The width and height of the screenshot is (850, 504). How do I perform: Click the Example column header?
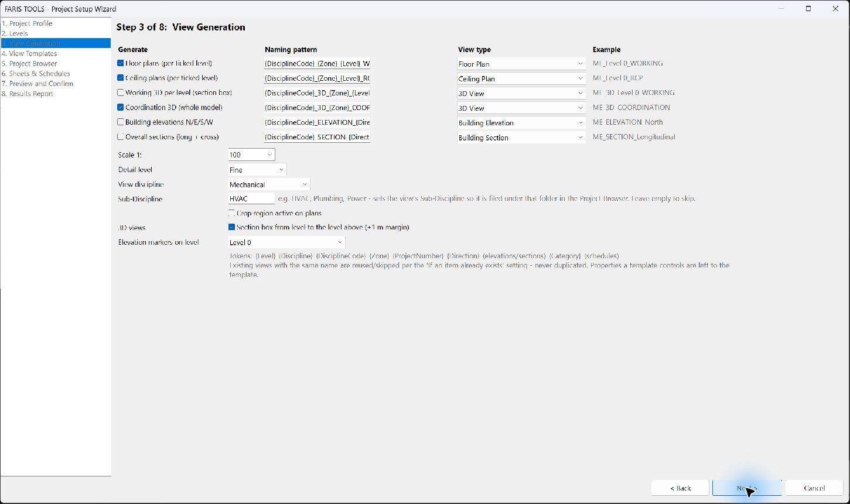[x=606, y=50]
